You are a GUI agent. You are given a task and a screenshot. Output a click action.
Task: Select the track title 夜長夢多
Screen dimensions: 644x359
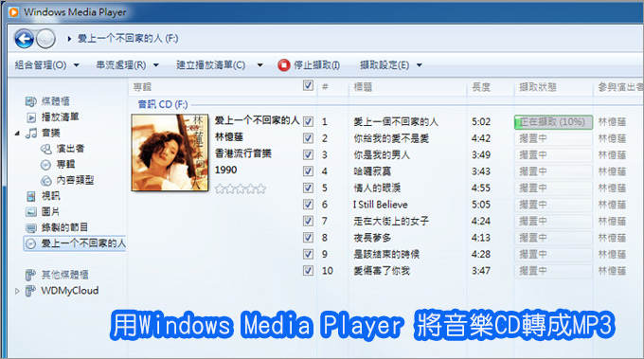point(372,238)
